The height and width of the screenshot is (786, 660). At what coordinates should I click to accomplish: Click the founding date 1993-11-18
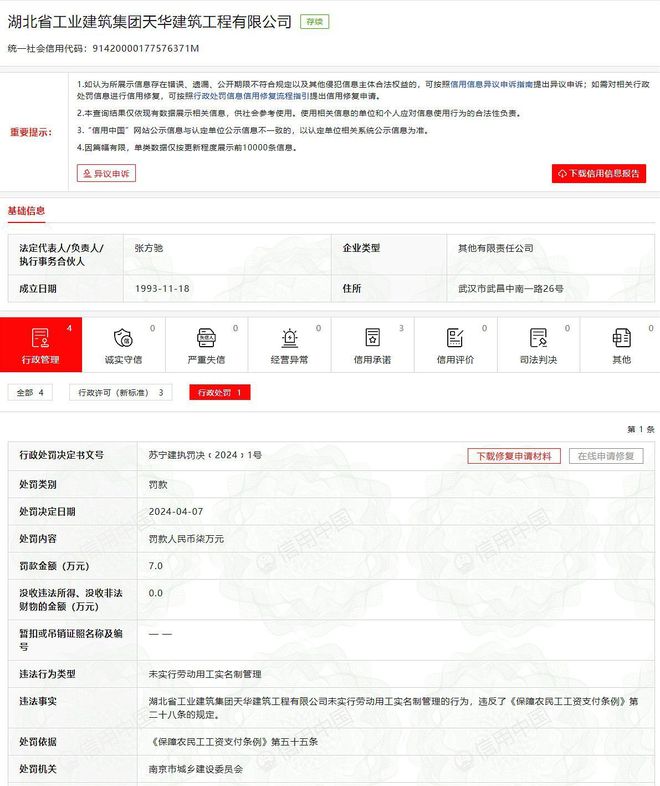tap(162, 289)
